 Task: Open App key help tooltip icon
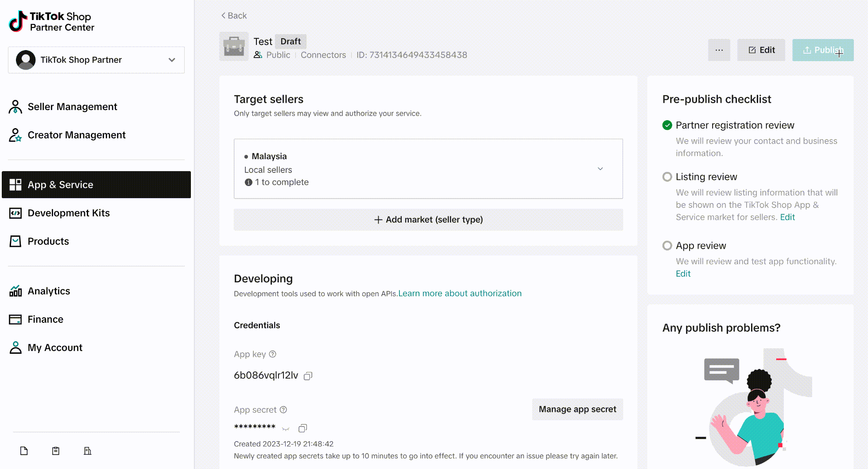click(273, 354)
